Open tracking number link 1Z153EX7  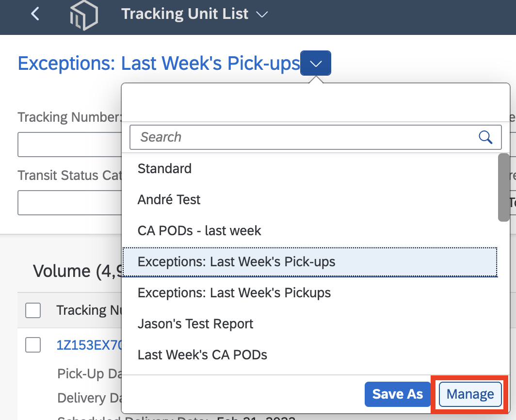tap(89, 345)
